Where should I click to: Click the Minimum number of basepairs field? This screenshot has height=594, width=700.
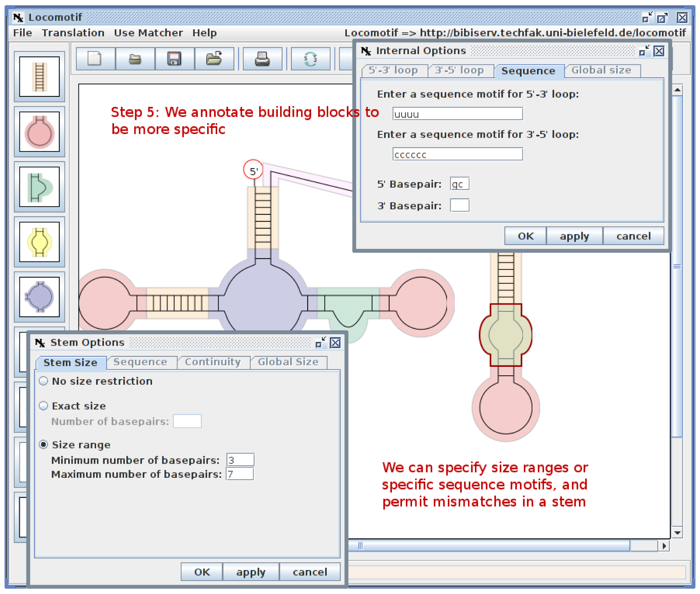[x=240, y=460]
